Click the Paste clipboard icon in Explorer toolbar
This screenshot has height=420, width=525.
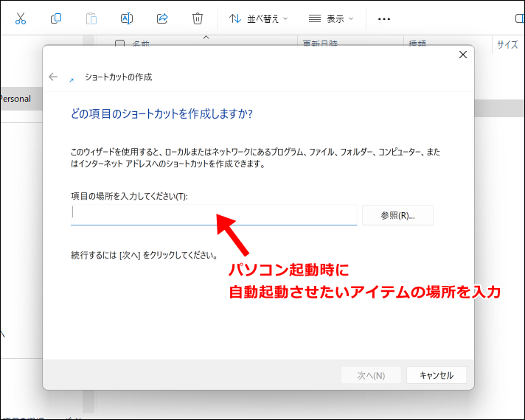click(91, 18)
